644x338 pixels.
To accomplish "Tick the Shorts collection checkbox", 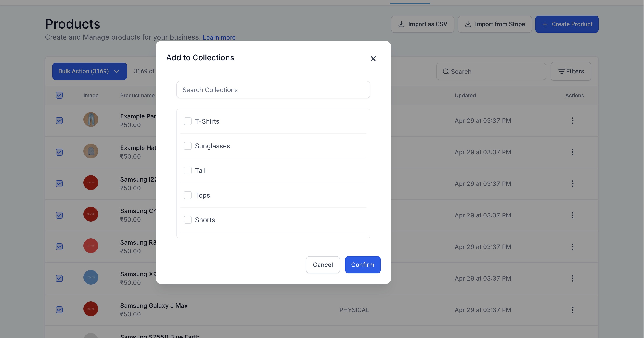I will click(187, 220).
